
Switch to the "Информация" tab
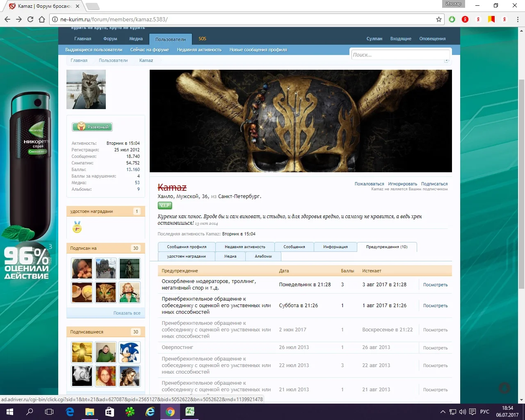coord(335,247)
